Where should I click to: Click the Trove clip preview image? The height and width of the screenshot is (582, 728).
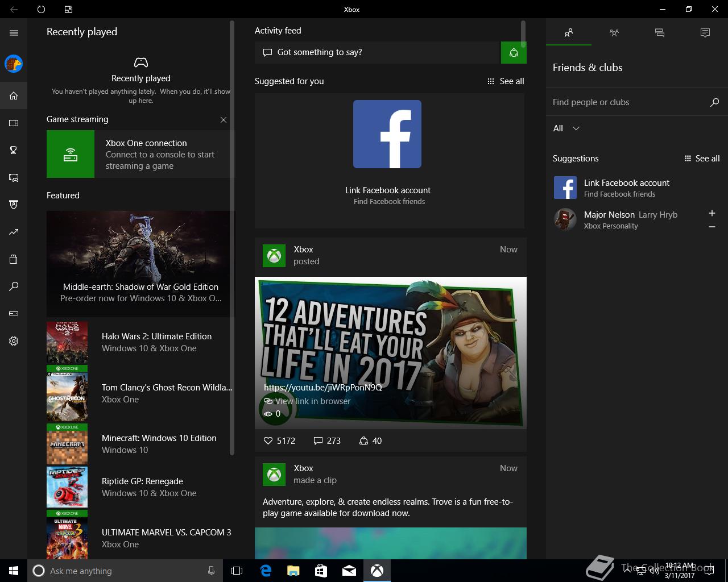click(391, 543)
